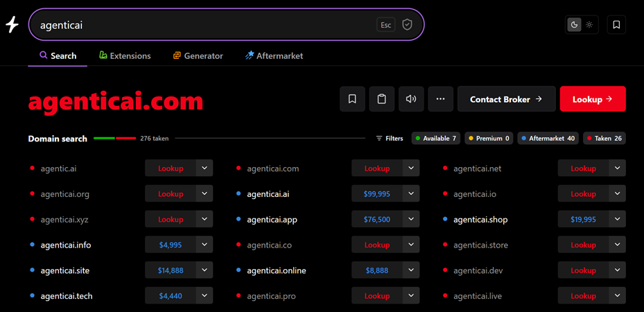The height and width of the screenshot is (312, 644).
Task: Click the lightning bolt logo icon
Action: [x=12, y=25]
